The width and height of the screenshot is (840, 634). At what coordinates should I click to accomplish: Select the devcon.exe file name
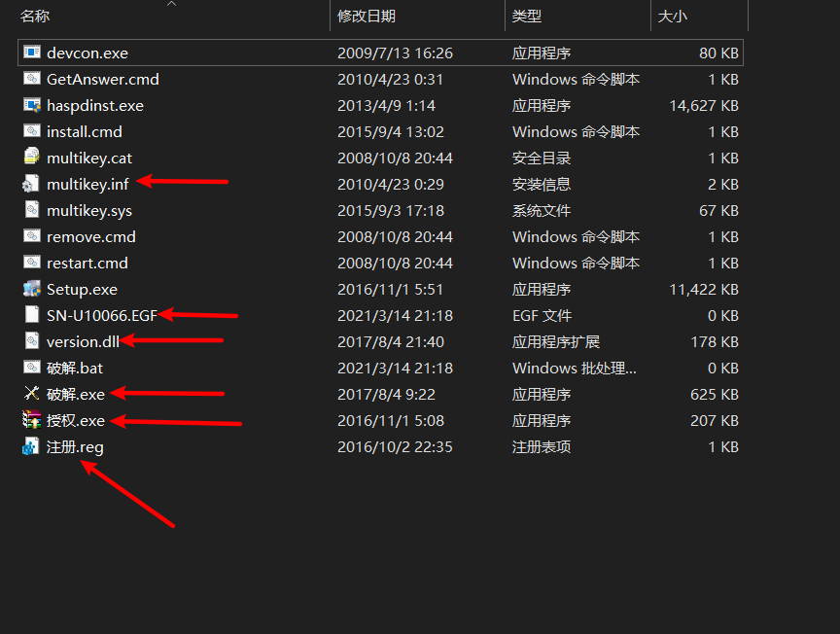[x=87, y=53]
